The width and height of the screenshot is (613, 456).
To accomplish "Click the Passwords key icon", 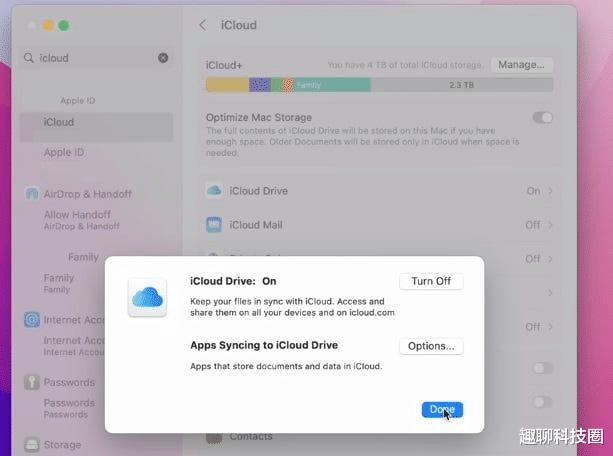I will point(32,382).
